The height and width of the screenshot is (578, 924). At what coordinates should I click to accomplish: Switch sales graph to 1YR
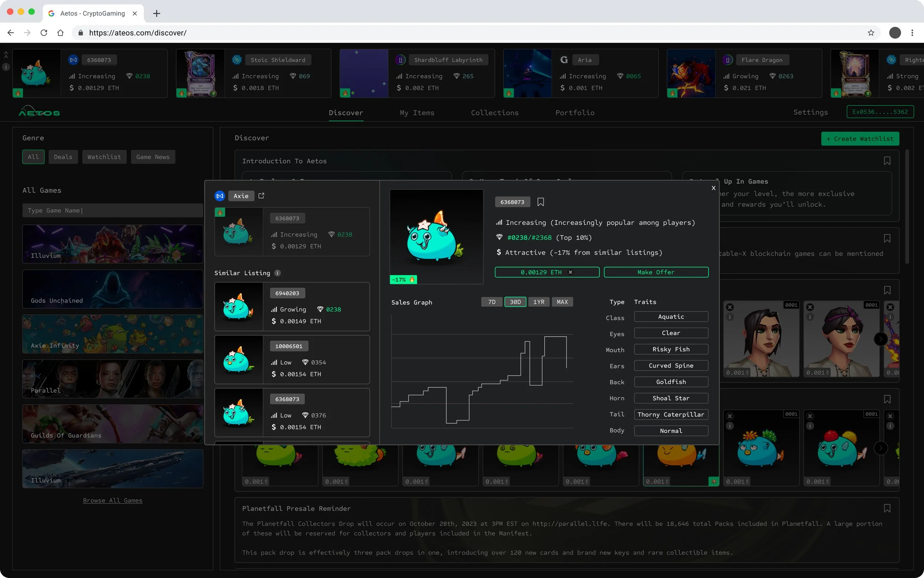(539, 302)
